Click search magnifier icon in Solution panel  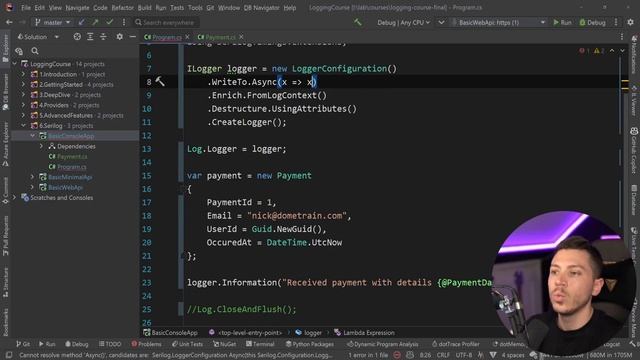pos(35,51)
